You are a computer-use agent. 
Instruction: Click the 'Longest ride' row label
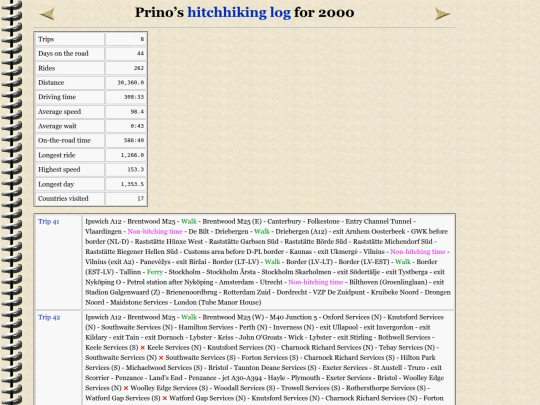pyautogui.click(x=56, y=155)
